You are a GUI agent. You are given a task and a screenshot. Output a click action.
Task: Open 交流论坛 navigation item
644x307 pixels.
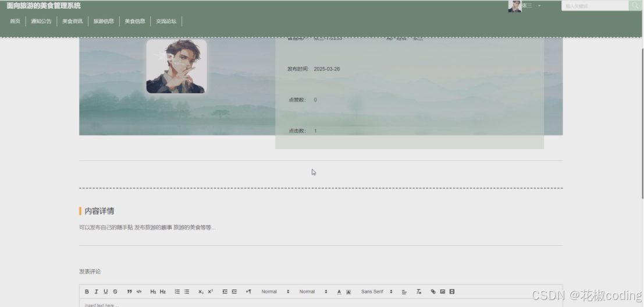pyautogui.click(x=166, y=21)
